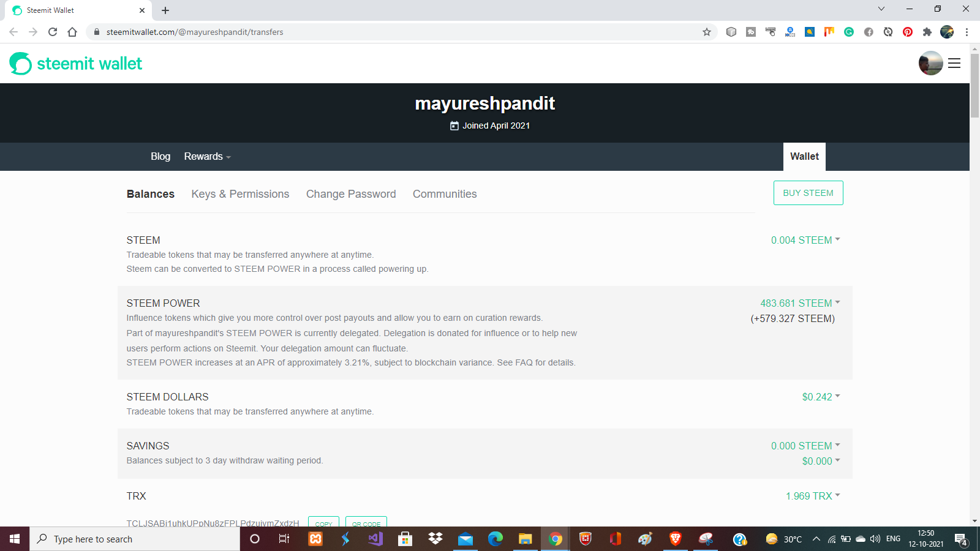This screenshot has height=551, width=980.
Task: Click the SAVINGS heading
Action: click(148, 446)
